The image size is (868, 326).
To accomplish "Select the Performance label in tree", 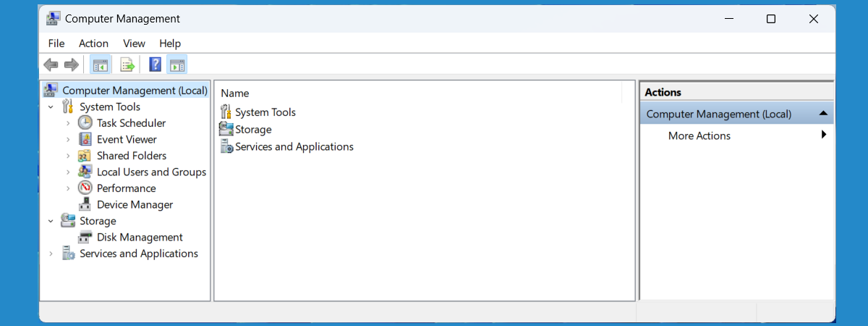I will 127,188.
